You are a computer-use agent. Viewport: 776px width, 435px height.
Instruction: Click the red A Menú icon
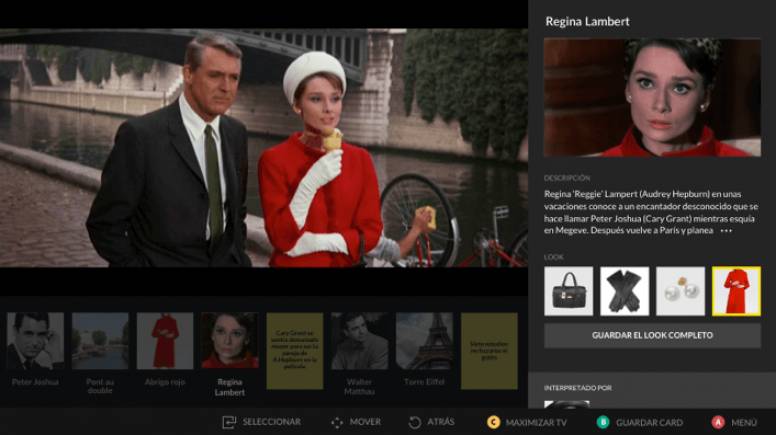(x=718, y=422)
